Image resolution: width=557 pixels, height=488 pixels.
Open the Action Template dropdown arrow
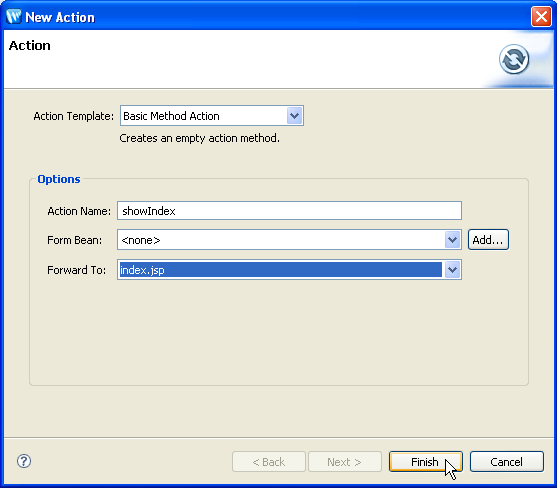pos(294,116)
